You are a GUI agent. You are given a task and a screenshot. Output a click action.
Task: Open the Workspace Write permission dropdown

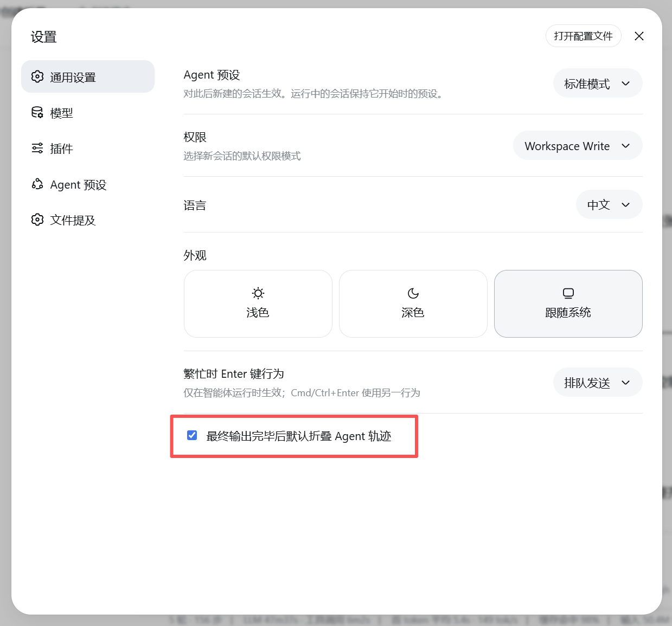578,146
